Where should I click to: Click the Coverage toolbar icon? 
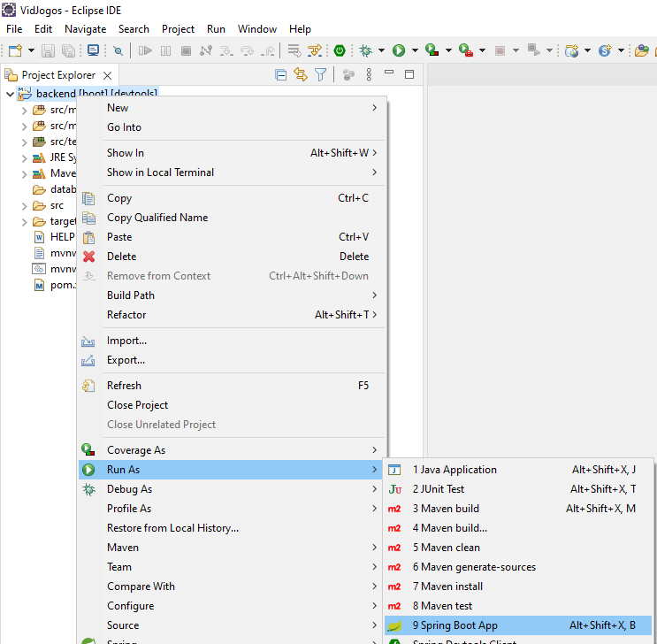click(432, 50)
